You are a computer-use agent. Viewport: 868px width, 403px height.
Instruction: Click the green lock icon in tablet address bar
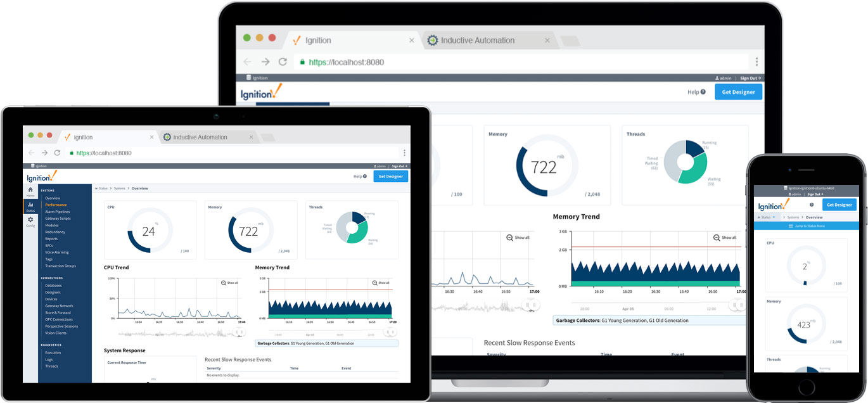(71, 153)
